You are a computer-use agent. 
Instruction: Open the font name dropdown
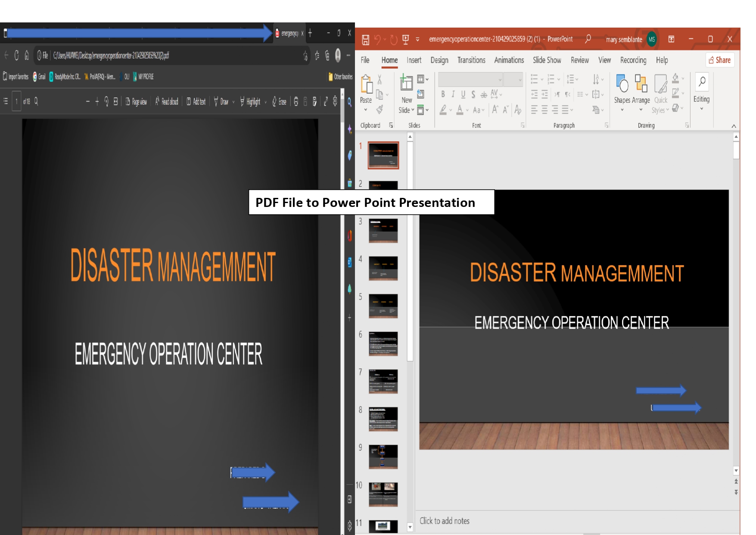point(500,80)
